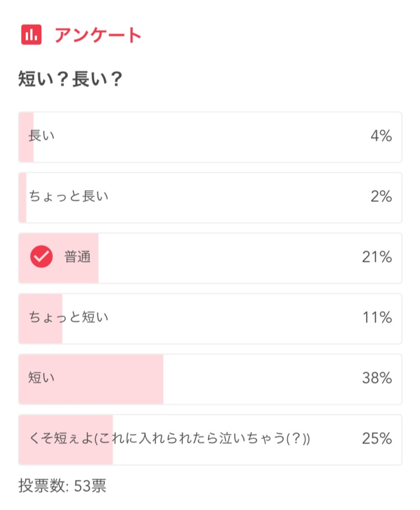This screenshot has width=420, height=510.
Task: Click the 普通 option label
Action: (78, 257)
